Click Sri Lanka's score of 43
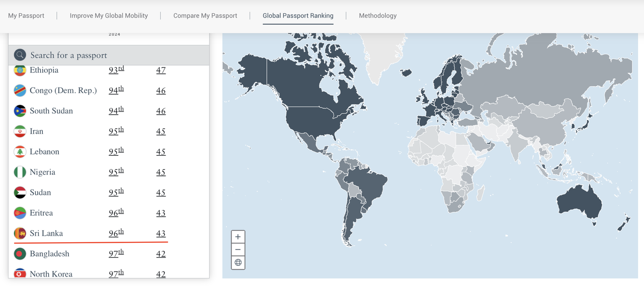Viewport: 644px width, 289px height. click(x=161, y=234)
